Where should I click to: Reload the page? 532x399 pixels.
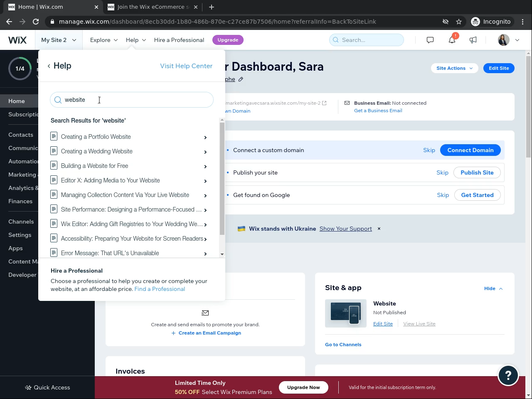[36, 22]
